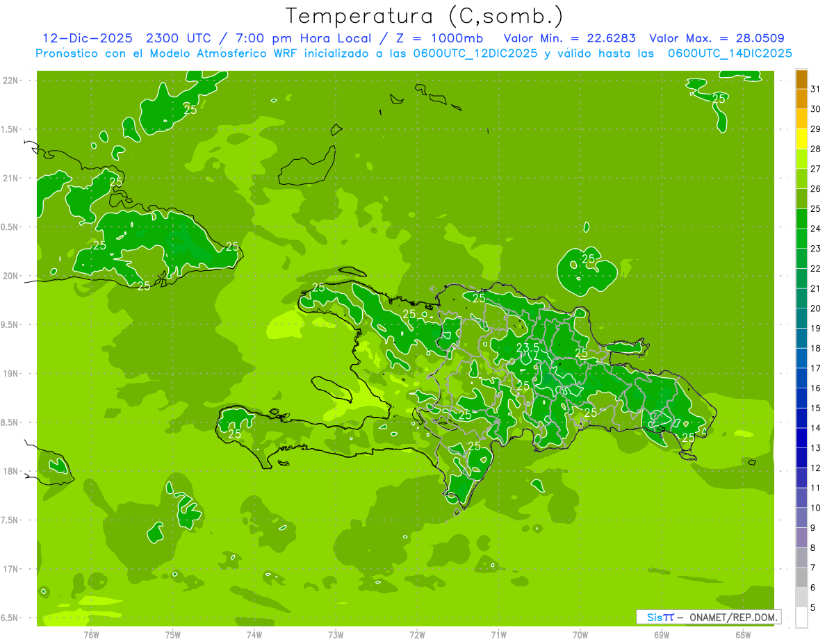834x644 pixels.
Task: Click the '74W' longitude axis label
Action: click(254, 634)
